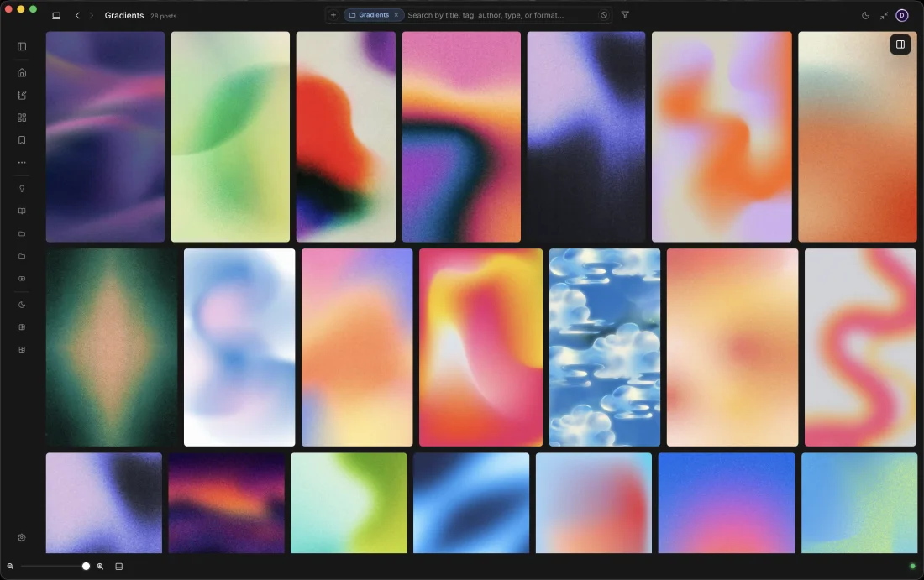The height and width of the screenshot is (580, 924).
Task: Open the open-book icon in sidebar
Action: [x=22, y=211]
